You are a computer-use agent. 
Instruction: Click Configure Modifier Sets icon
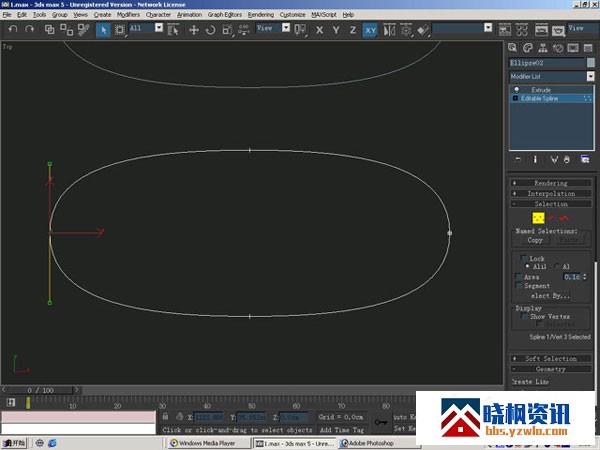[x=585, y=159]
